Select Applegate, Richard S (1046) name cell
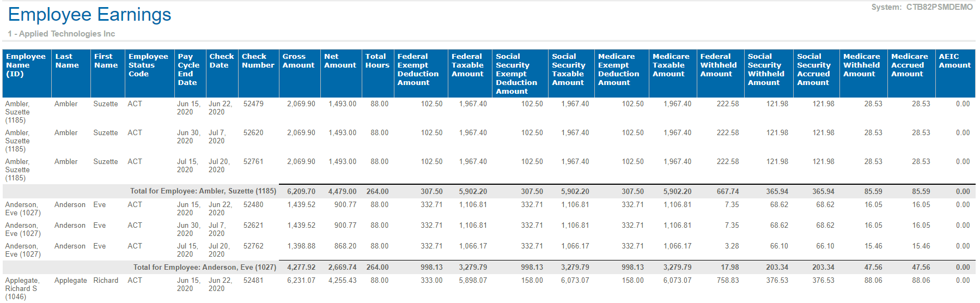 pyautogui.click(x=22, y=288)
